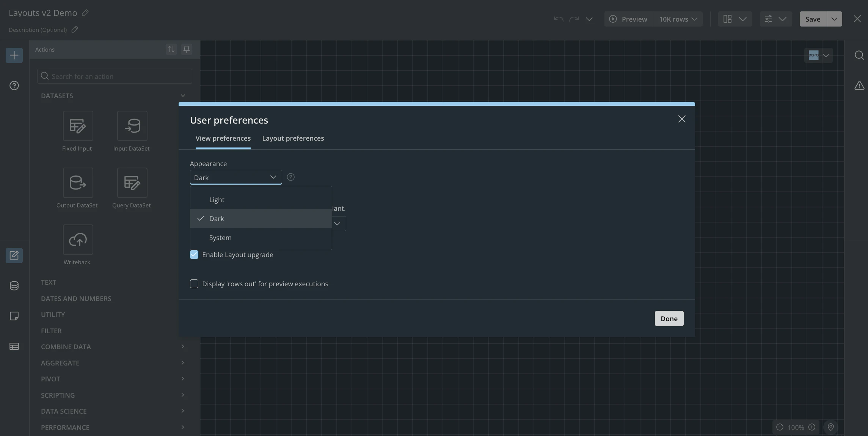
Task: Click the help question mark beside Appearance
Action: [x=290, y=177]
